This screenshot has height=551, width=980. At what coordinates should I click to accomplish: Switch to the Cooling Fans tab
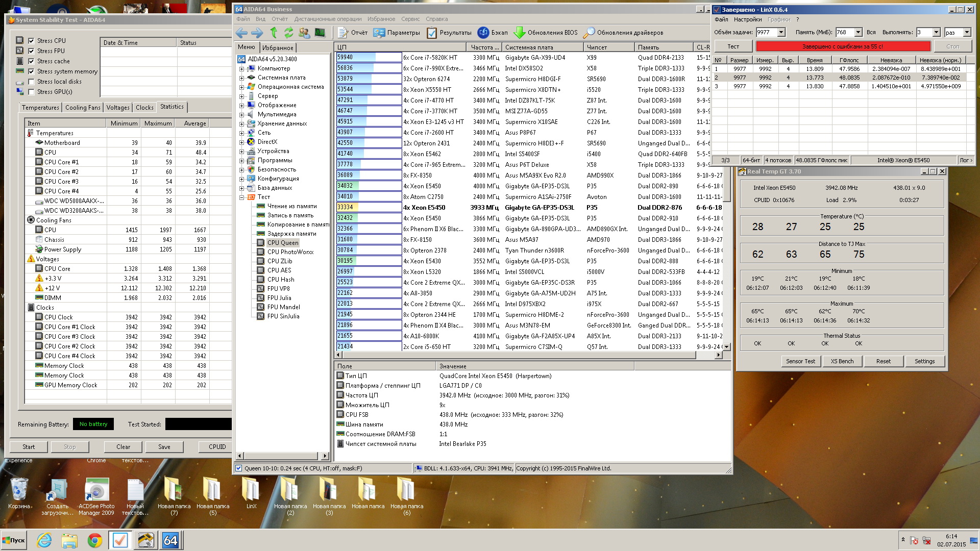coord(83,108)
